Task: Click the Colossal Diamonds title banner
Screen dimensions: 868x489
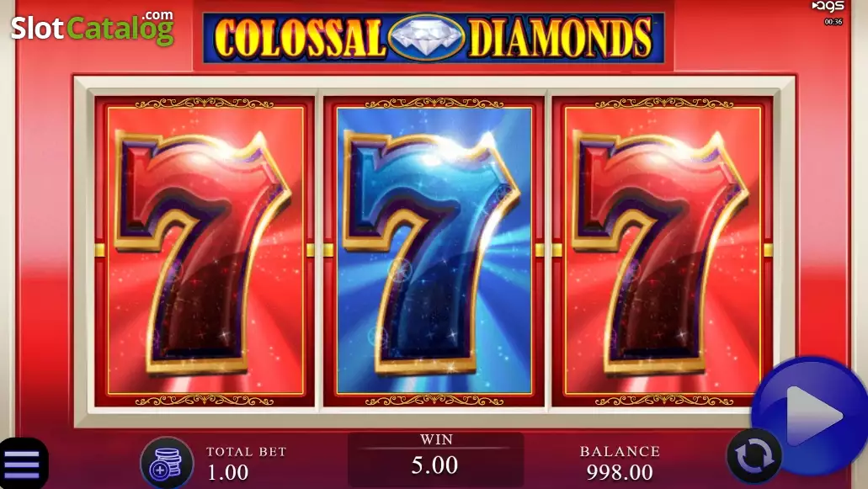Action: [434, 38]
